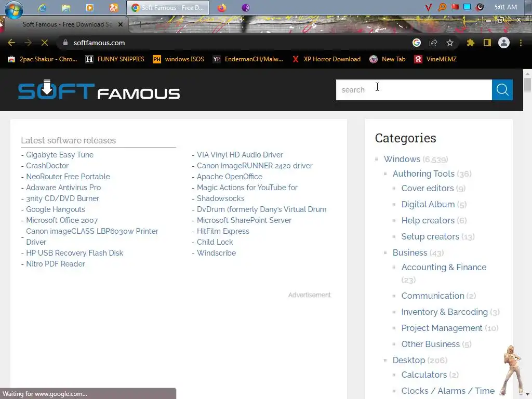Open the Windscribe link
The height and width of the screenshot is (399, 532).
(217, 253)
